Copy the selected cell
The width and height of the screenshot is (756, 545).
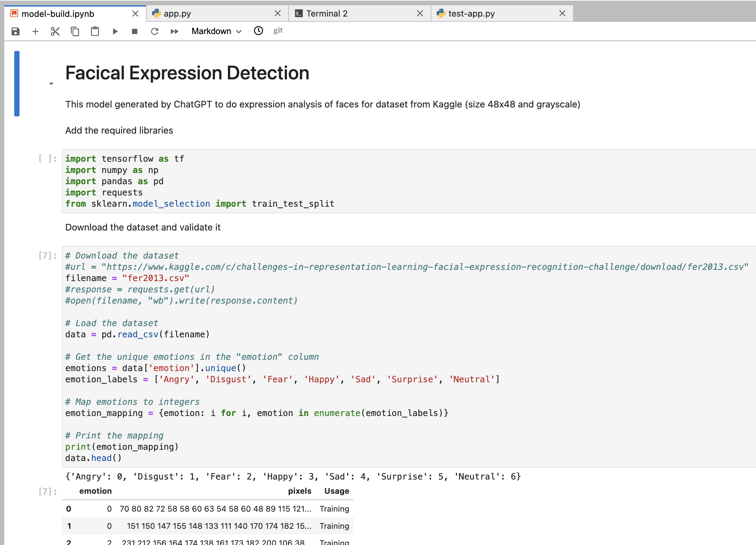tap(75, 31)
